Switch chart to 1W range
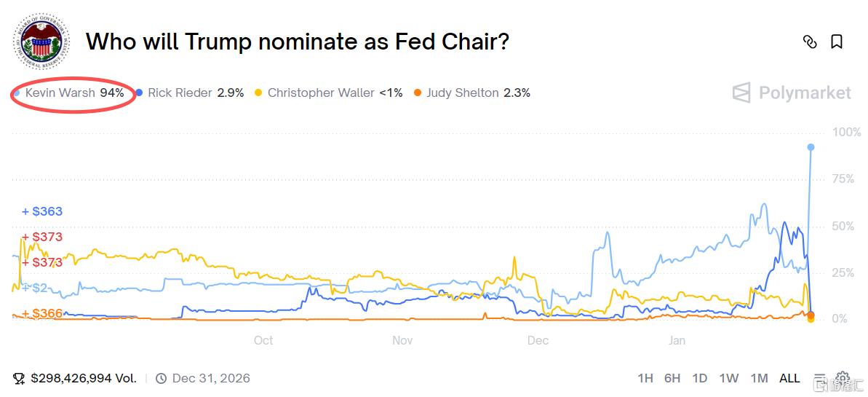 pyautogui.click(x=729, y=378)
